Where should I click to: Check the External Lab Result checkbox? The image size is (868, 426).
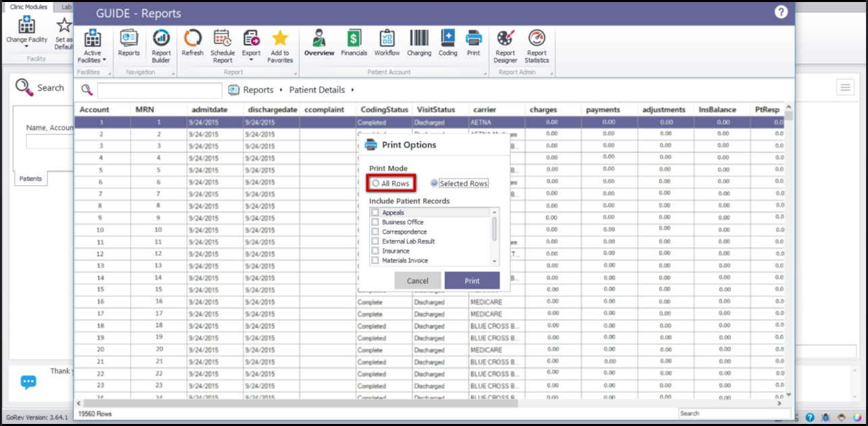[375, 241]
